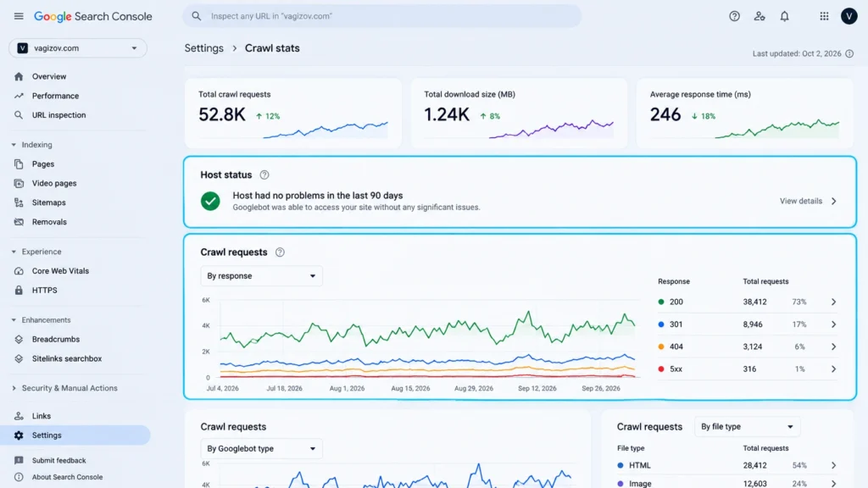
Task: Click the Core Web Vitals gauge icon
Action: click(19, 271)
